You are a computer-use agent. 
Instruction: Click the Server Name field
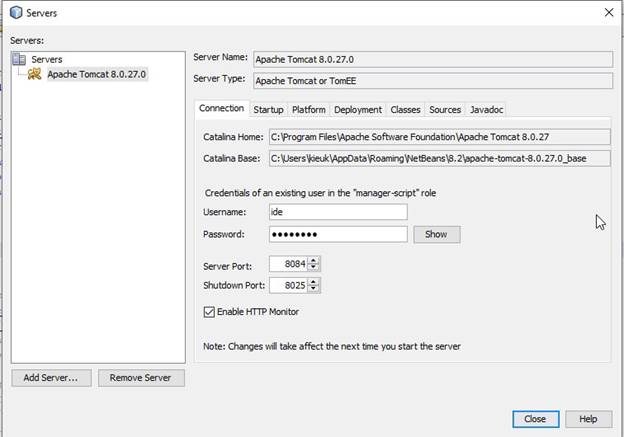pos(433,59)
